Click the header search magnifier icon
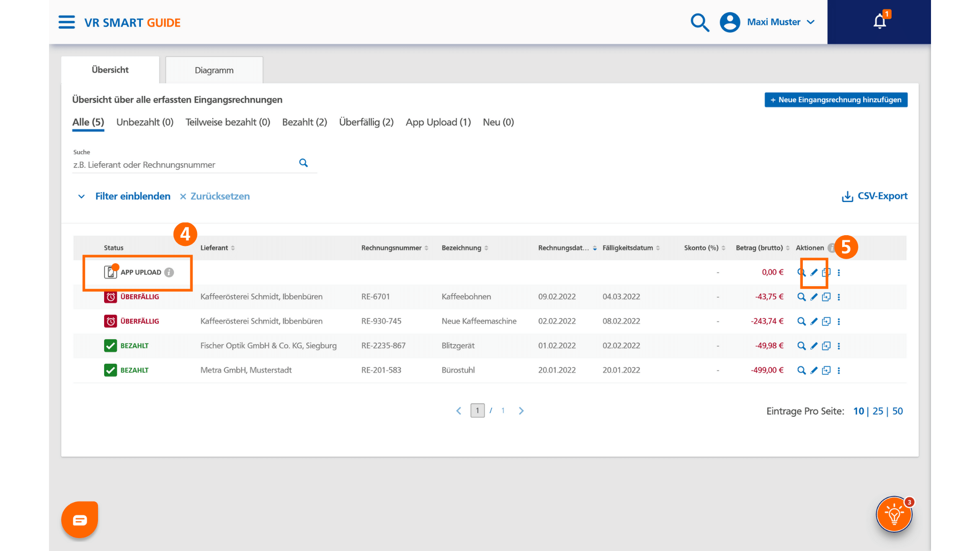The width and height of the screenshot is (980, 551). (699, 22)
